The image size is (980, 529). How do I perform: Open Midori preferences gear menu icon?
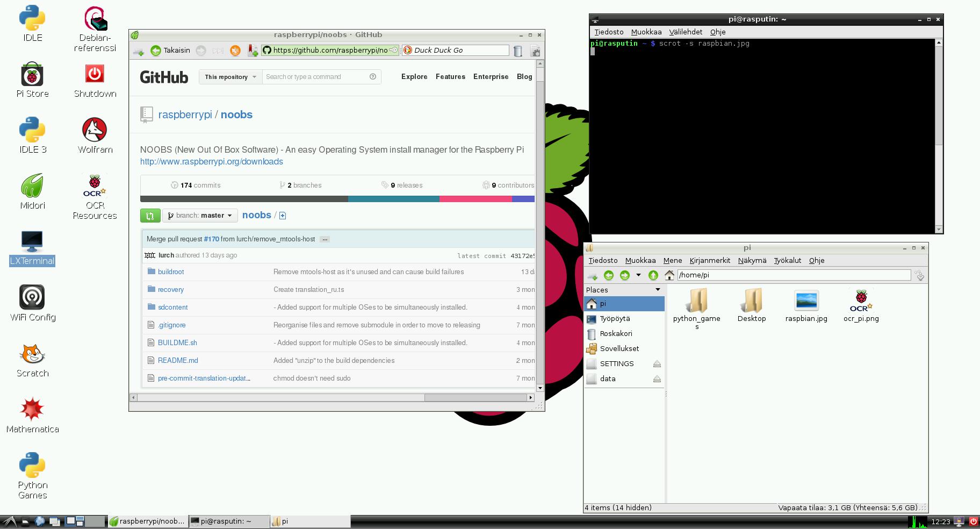point(535,51)
